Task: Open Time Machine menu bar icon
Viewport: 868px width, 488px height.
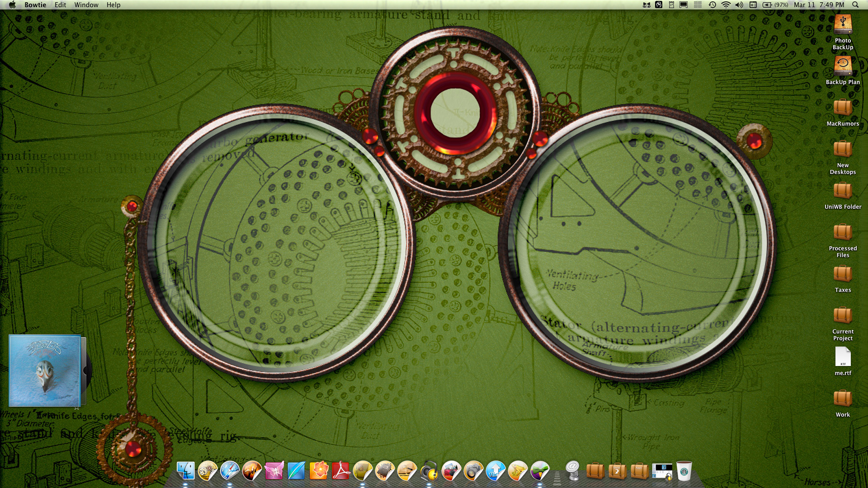Action: point(712,5)
